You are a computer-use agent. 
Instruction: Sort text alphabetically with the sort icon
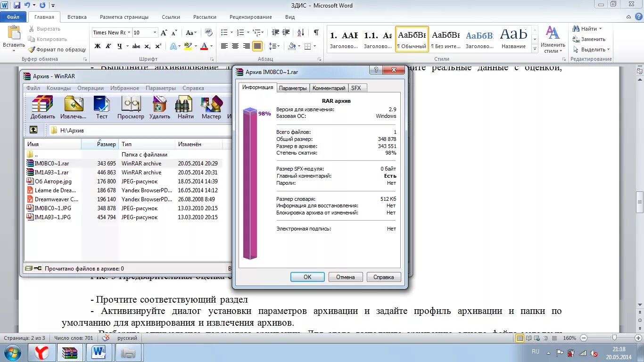pos(300,33)
